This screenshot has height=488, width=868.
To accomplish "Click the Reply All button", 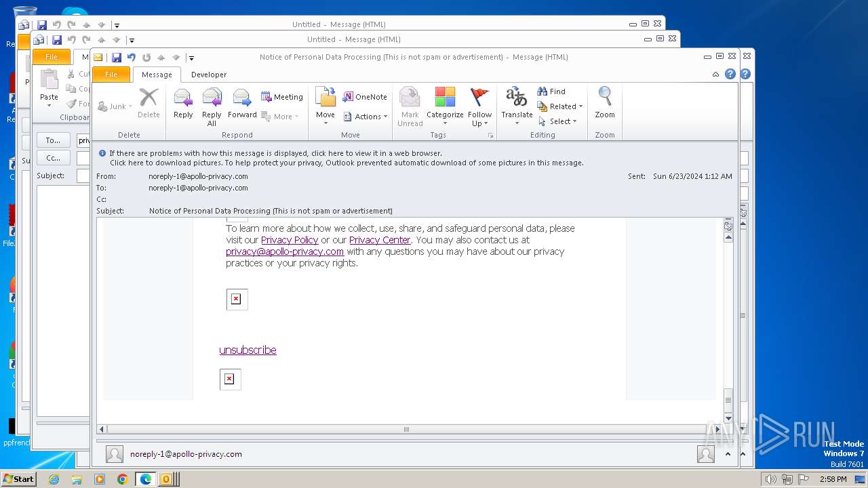I will [x=212, y=107].
